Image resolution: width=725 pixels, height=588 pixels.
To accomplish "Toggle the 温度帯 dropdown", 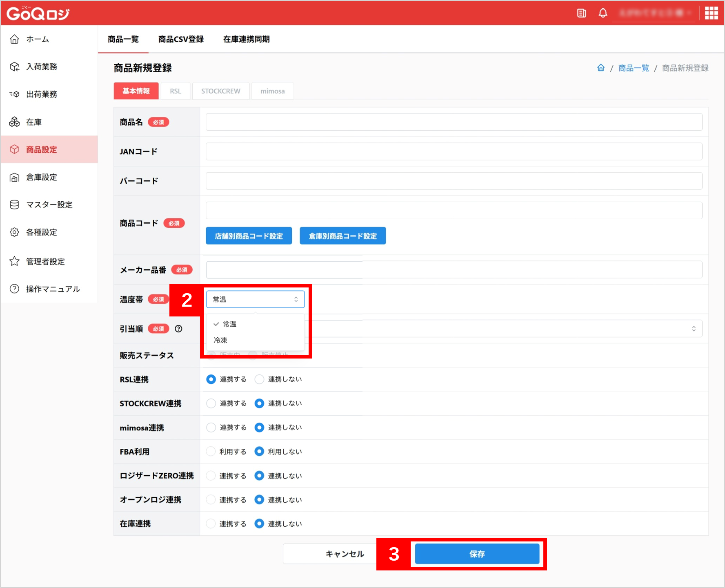I will point(256,299).
